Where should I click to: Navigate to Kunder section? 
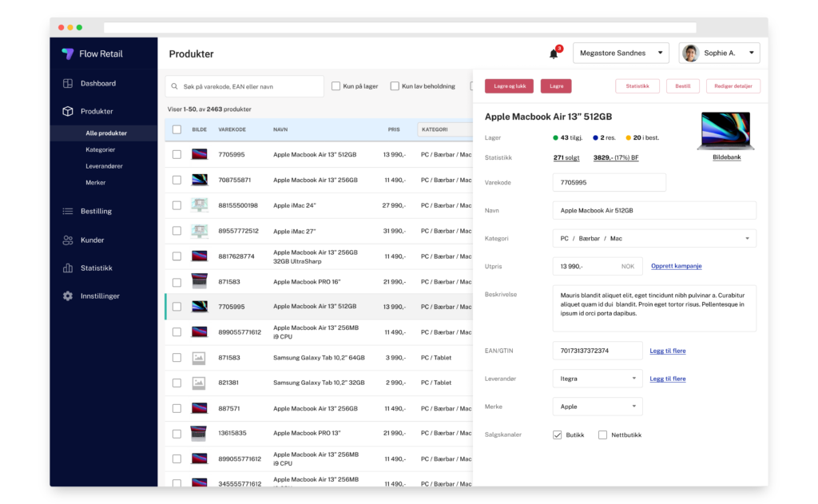click(93, 240)
